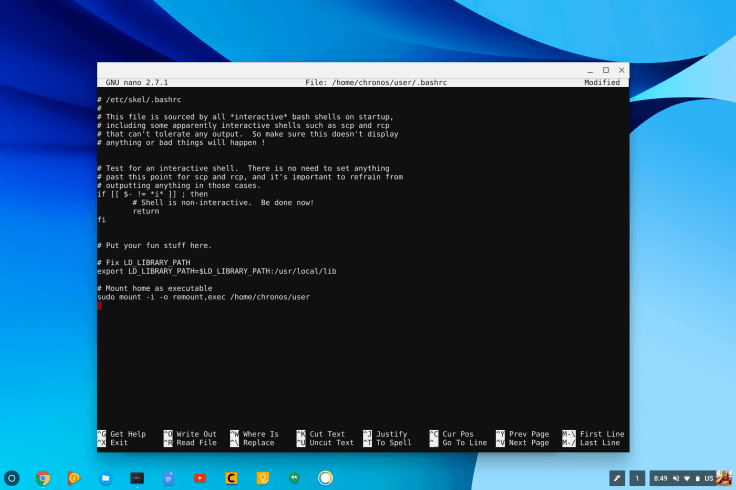Open the orange C app icon

[231, 478]
